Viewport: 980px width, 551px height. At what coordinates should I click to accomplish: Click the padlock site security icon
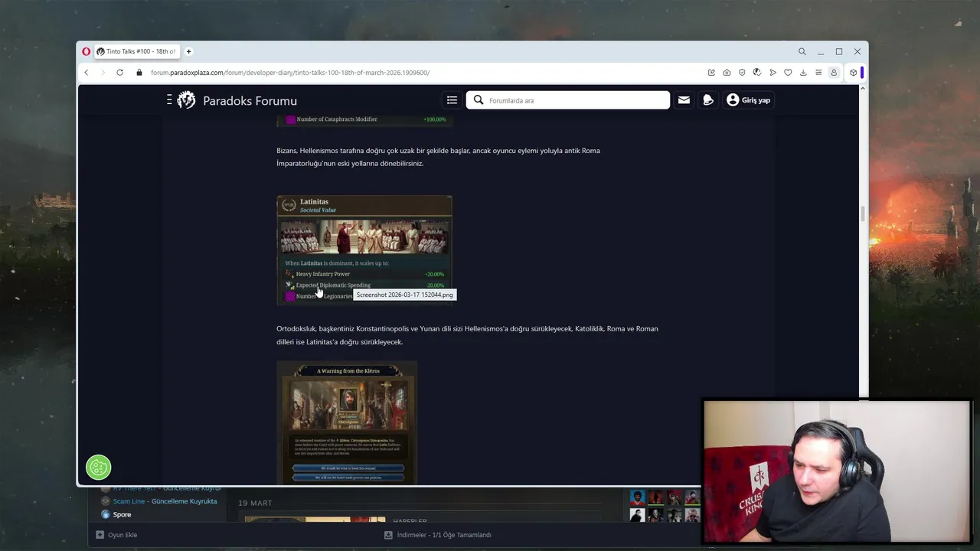point(139,73)
